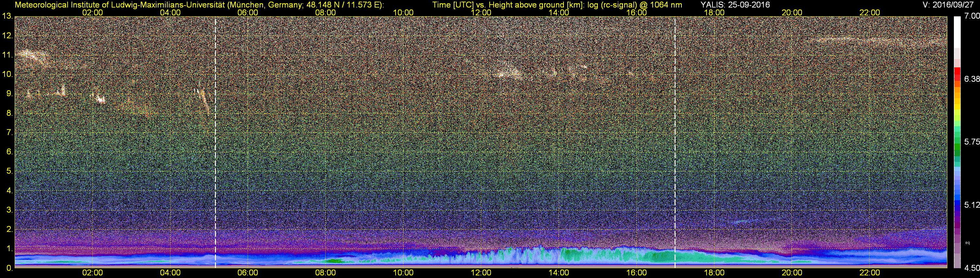Click the '14:00' label on the top time axis
The width and height of the screenshot is (980, 278).
[x=559, y=12]
